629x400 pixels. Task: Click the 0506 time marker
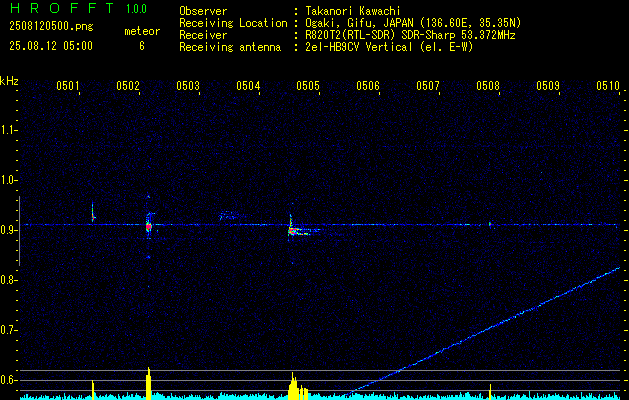tap(368, 85)
